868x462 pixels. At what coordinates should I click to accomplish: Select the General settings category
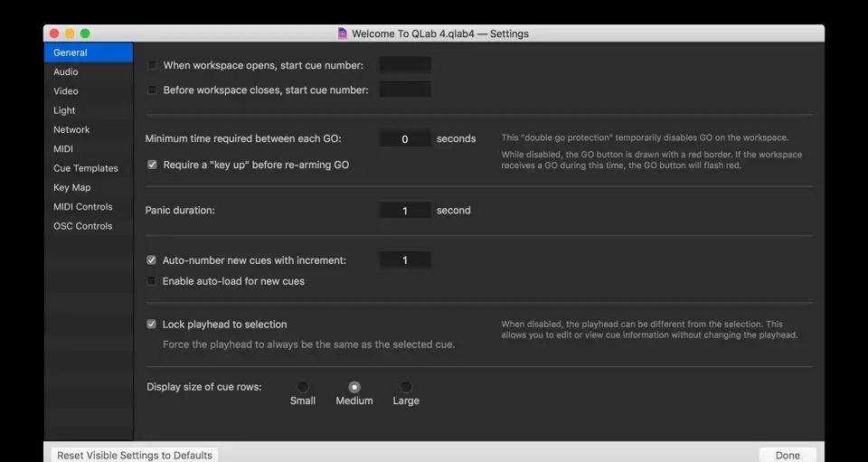tap(89, 52)
